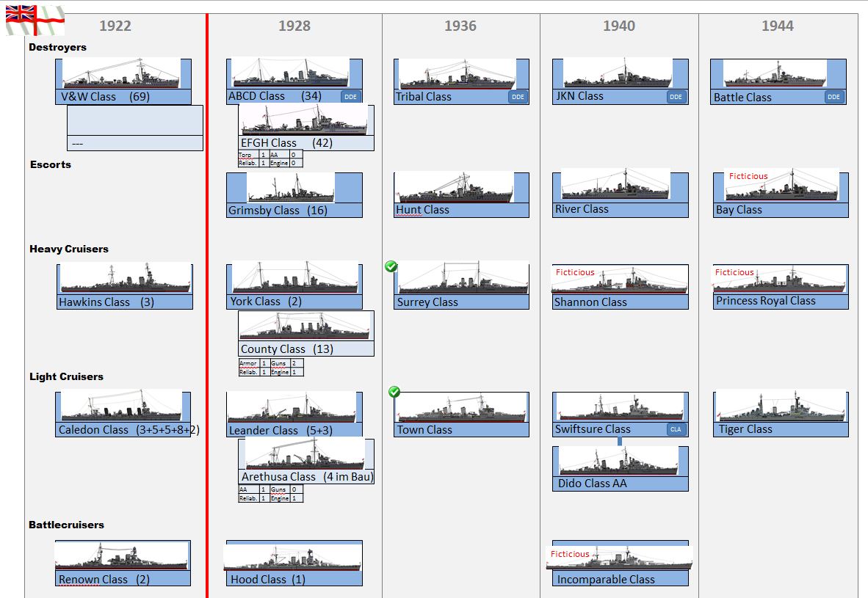868x598 pixels.
Task: Click the CLA badge on Swiftsure Class
Action: [x=676, y=429]
